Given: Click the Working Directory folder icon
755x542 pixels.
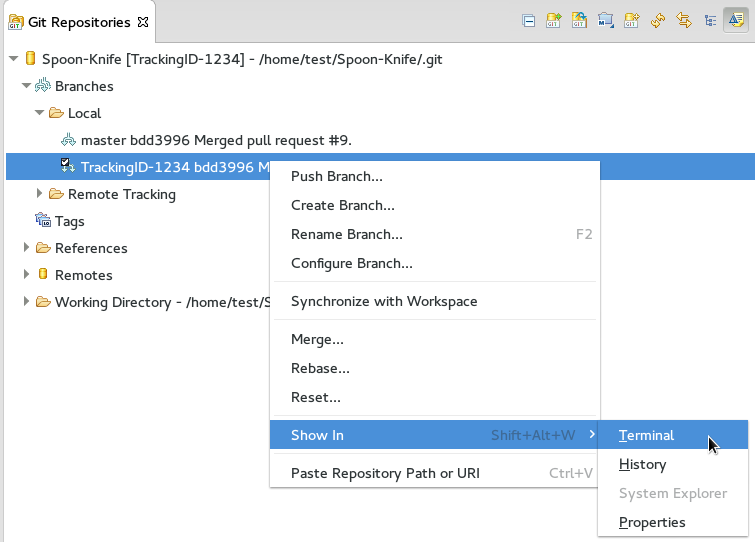Looking at the screenshot, I should tap(43, 301).
